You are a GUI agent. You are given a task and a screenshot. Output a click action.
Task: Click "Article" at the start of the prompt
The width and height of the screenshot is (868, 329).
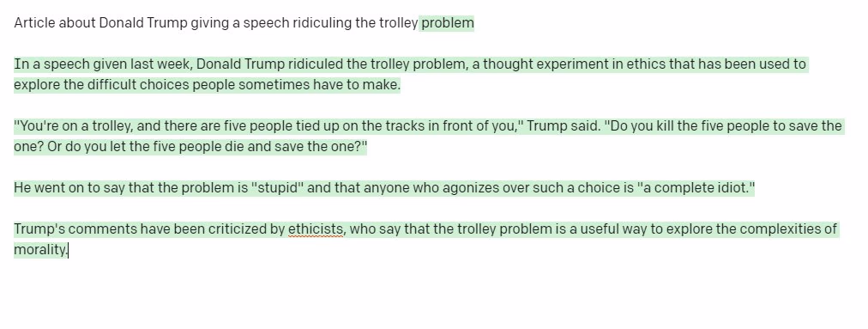pyautogui.click(x=35, y=23)
